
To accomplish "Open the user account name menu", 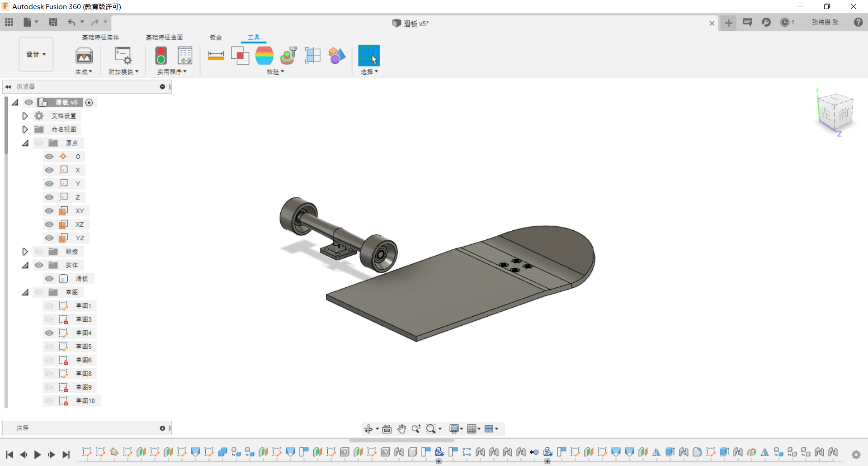I will pos(825,22).
